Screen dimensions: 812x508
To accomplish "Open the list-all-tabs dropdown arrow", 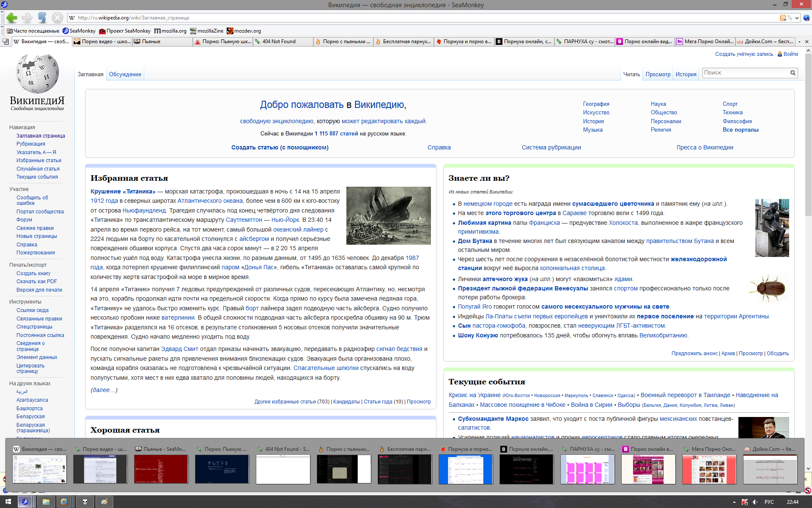I will tap(799, 41).
